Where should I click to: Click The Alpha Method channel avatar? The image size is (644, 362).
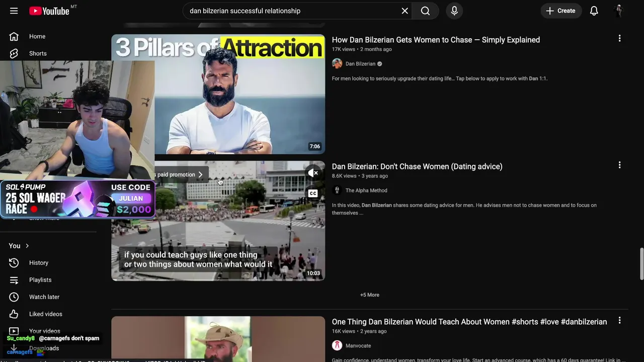[337, 190]
